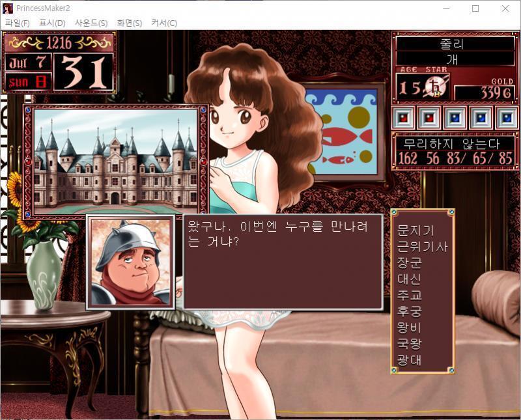Select 왕비 from the visit list
Image resolution: width=521 pixels, height=420 pixels.
[410, 328]
